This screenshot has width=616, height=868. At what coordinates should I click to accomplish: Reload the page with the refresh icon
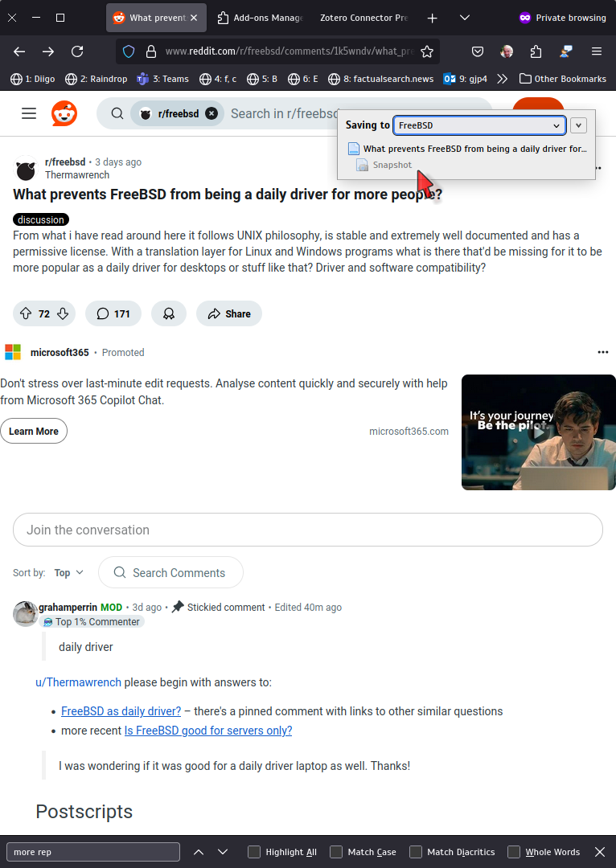pyautogui.click(x=77, y=51)
